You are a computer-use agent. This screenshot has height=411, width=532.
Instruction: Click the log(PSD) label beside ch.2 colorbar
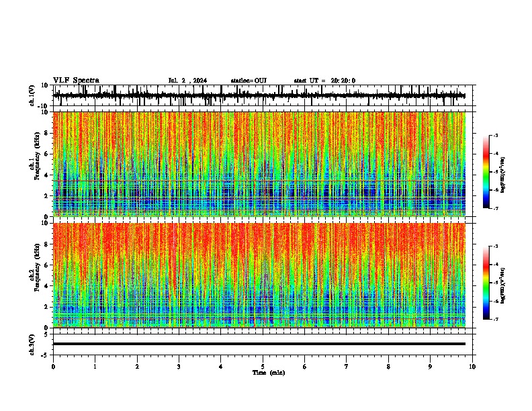tap(502, 286)
